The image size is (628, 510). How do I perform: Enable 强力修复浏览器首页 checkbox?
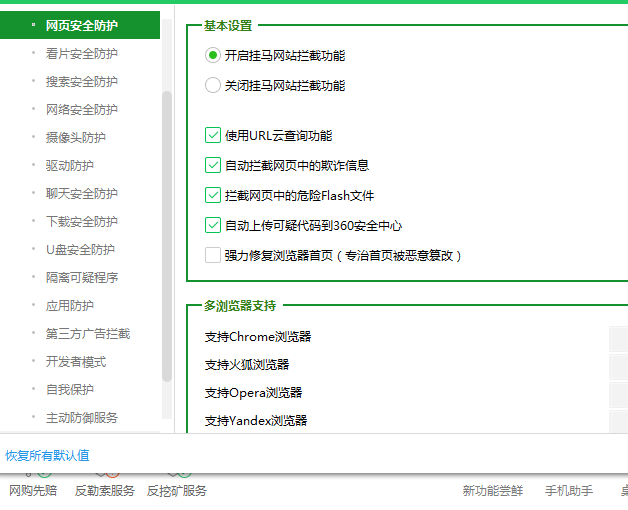coord(213,256)
